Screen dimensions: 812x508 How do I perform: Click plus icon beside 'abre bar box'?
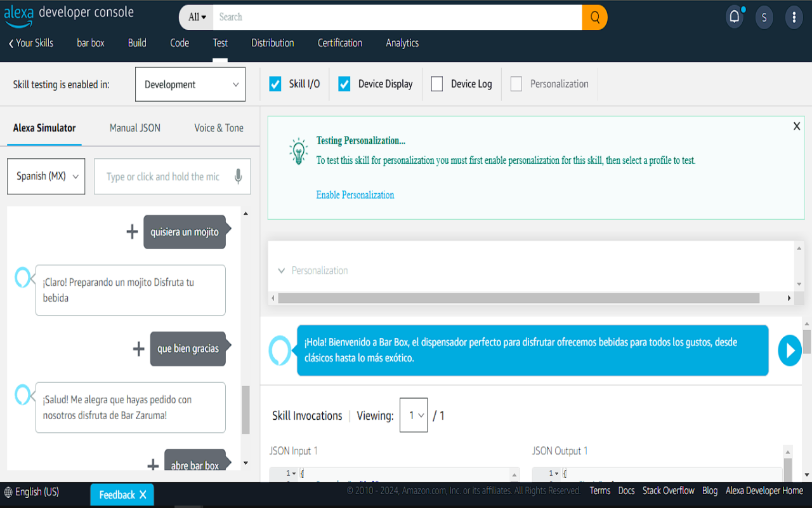click(x=153, y=465)
